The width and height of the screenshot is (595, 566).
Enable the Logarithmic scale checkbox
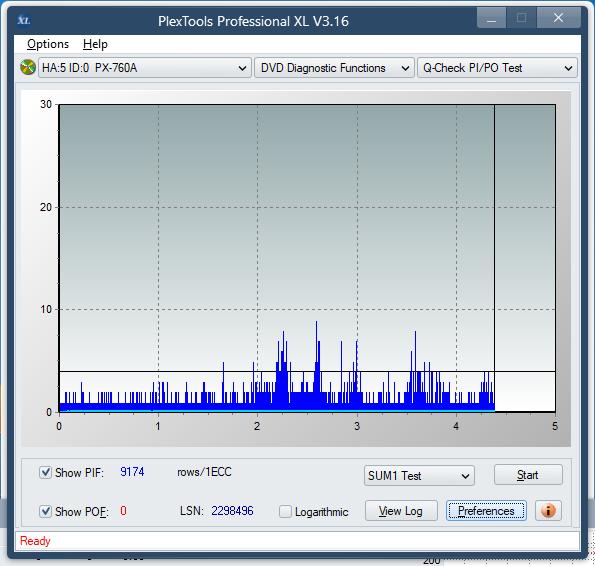pyautogui.click(x=285, y=511)
